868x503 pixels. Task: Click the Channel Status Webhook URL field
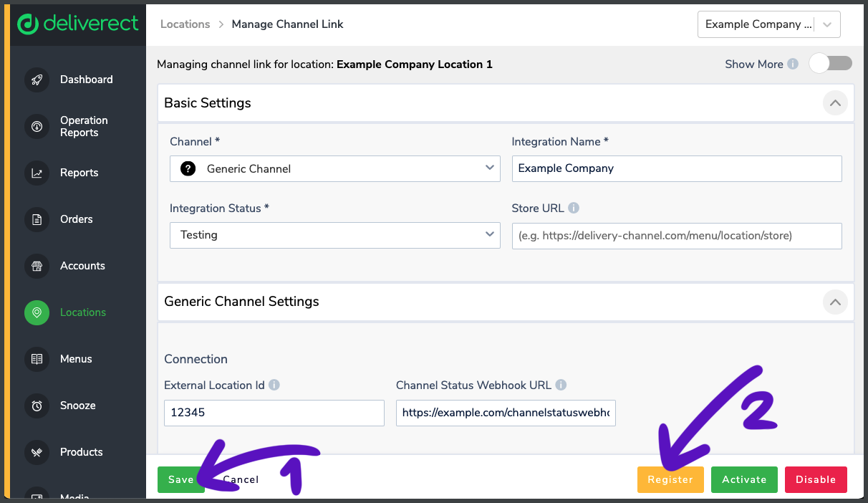506,413
